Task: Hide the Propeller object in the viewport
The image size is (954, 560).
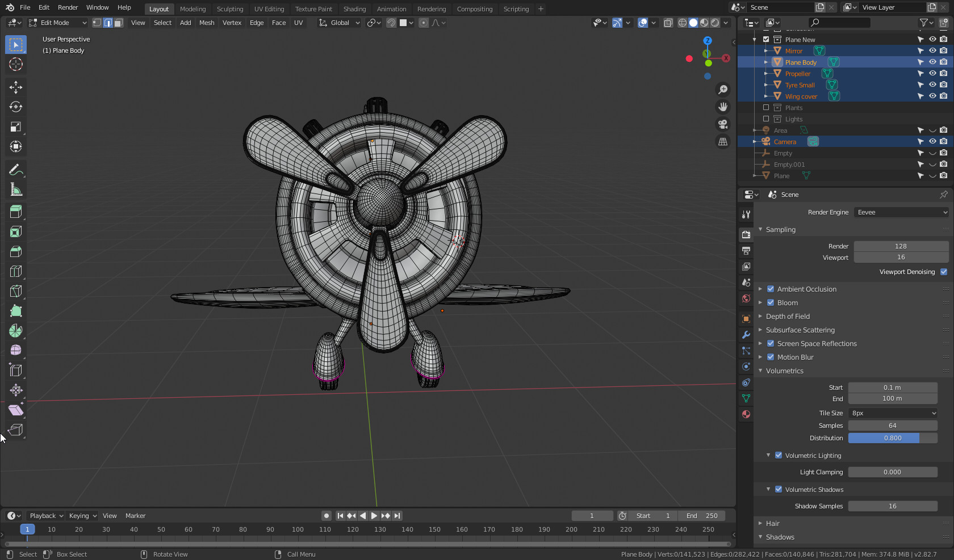Action: [931, 73]
